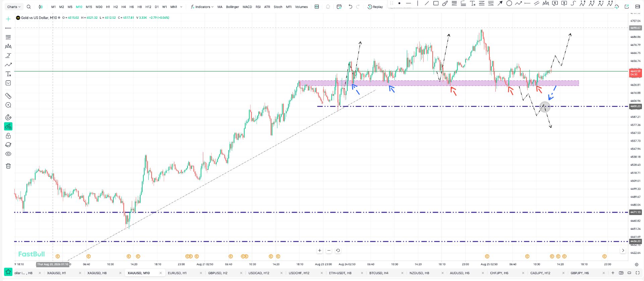The width and height of the screenshot is (644, 281).
Task: Switch to the GBPJPY, H6 tab
Action: pos(580,273)
